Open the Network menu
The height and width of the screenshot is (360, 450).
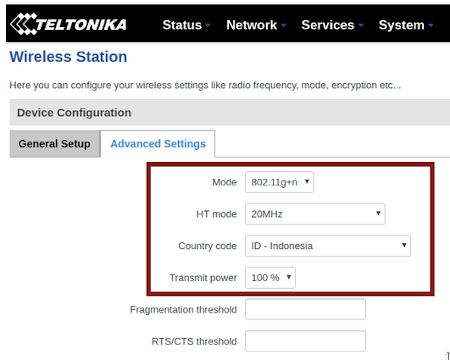tap(256, 25)
